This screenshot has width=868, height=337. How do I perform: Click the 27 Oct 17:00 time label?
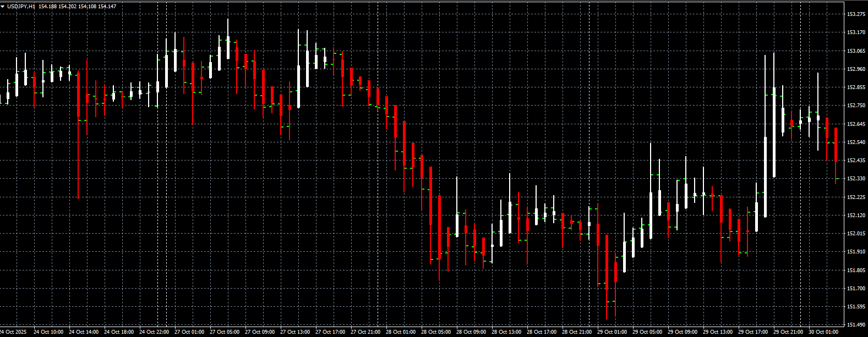click(330, 332)
